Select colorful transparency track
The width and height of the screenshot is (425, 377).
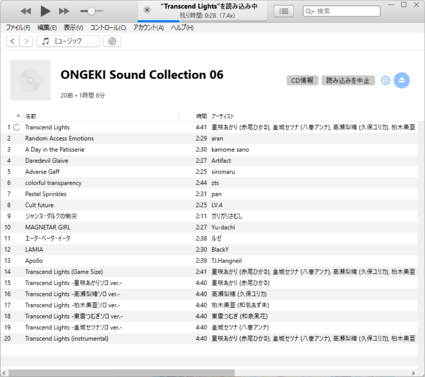(209, 183)
